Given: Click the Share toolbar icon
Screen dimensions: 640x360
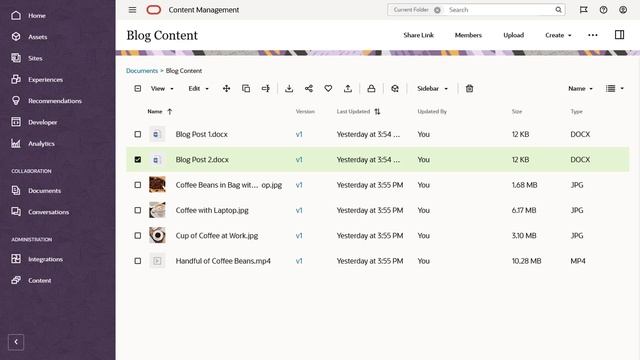Looking at the screenshot, I should (x=309, y=89).
